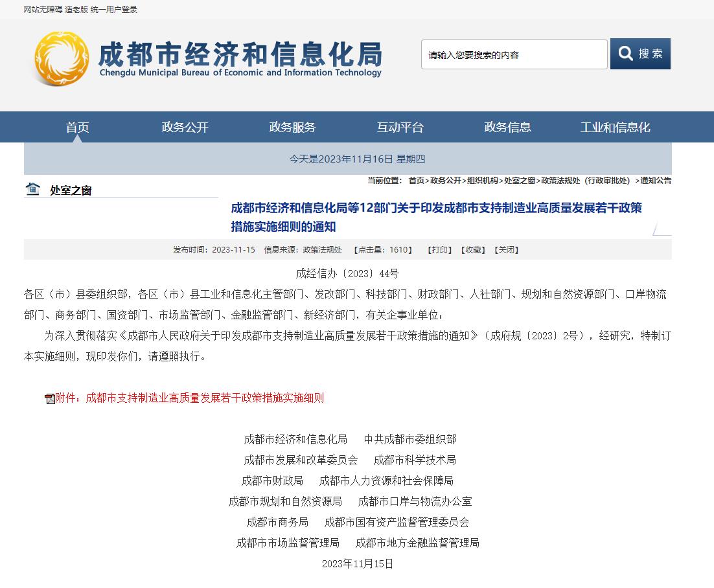Click 【关闭】 to close the page
Viewport: 714px width, 588px height.
(x=507, y=250)
